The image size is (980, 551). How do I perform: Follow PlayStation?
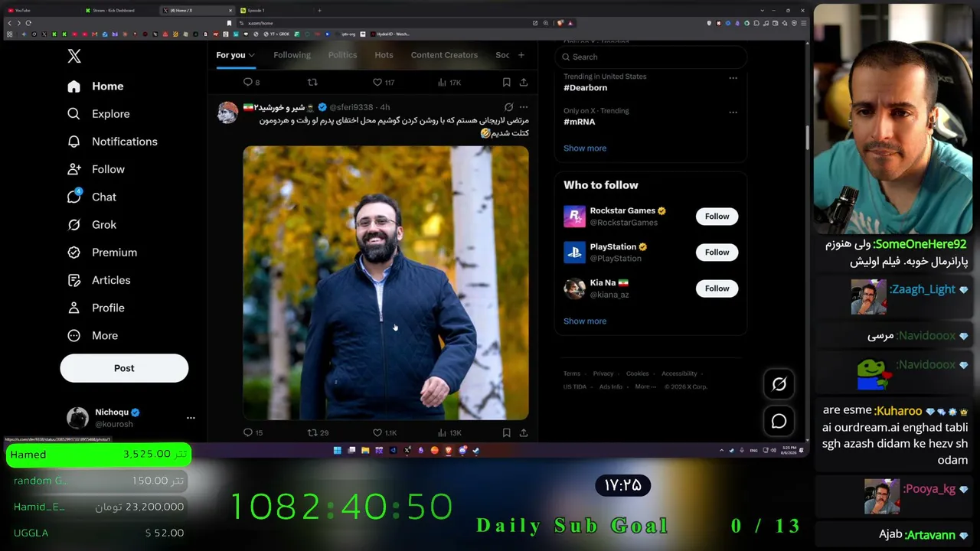click(717, 252)
